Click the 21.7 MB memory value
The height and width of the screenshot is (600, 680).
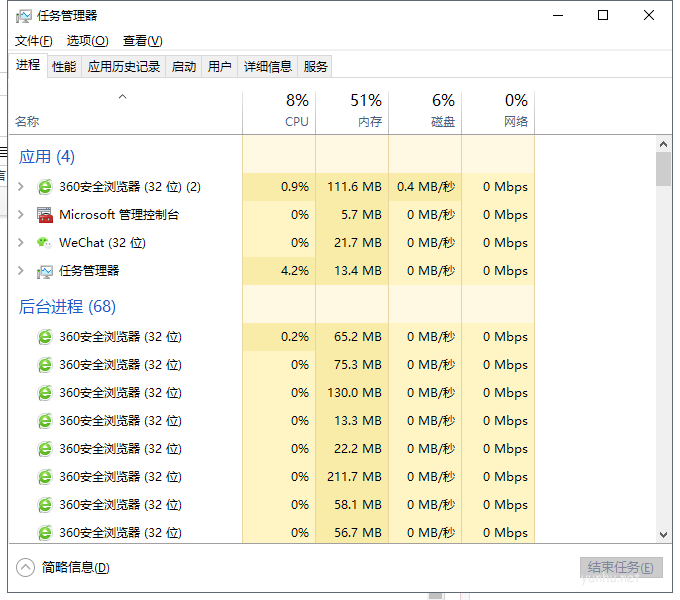tap(358, 243)
